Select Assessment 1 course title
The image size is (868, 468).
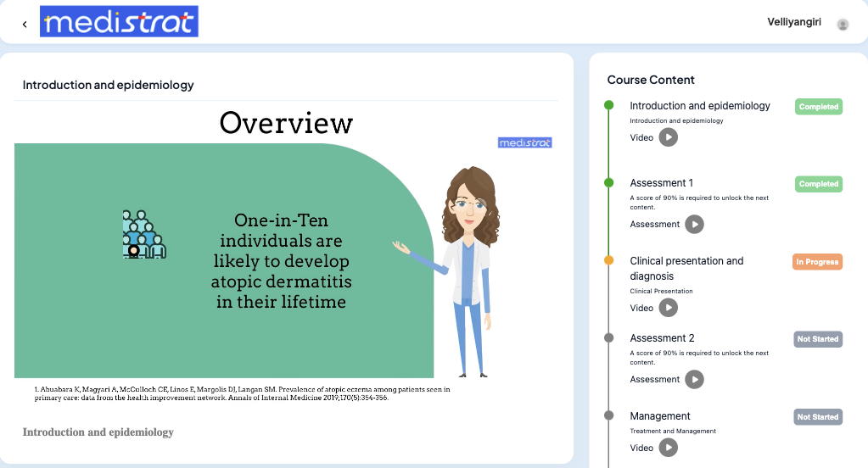(x=661, y=183)
